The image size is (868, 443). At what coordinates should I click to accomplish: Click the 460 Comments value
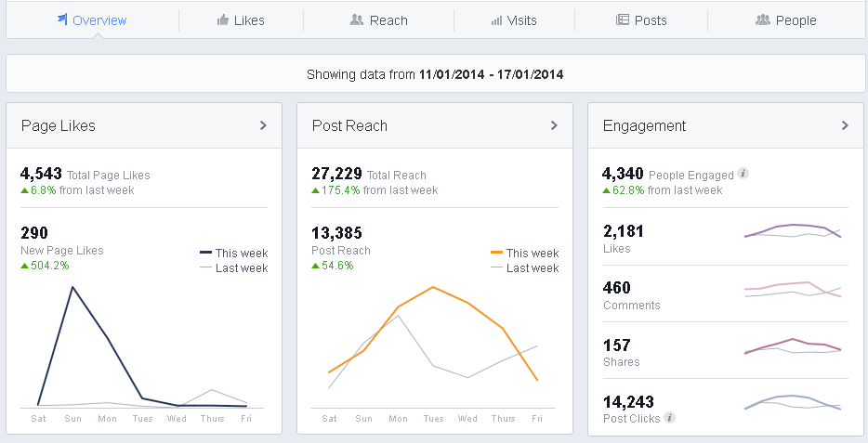pyautogui.click(x=617, y=288)
